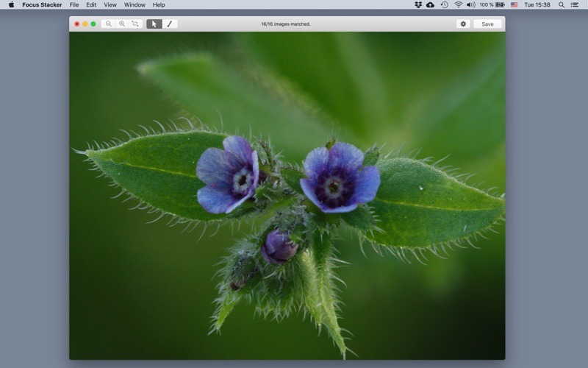Select the retouch brush tool

170,24
